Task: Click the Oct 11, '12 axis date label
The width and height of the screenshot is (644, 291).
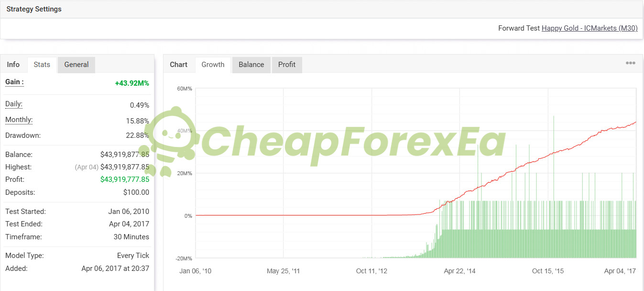Action: click(372, 271)
